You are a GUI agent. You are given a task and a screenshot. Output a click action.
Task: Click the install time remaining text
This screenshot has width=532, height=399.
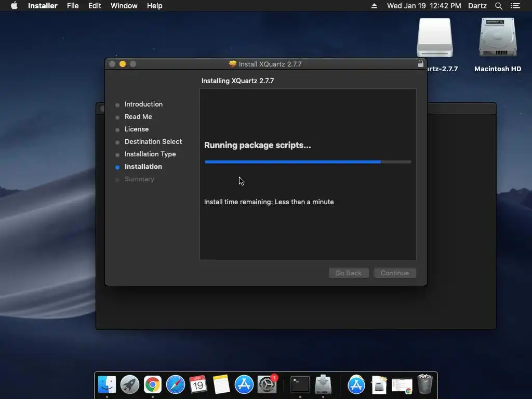point(269,202)
